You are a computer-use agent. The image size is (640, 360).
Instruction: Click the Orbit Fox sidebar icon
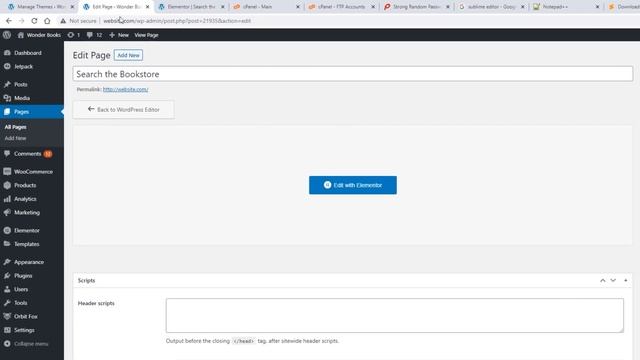(7, 316)
